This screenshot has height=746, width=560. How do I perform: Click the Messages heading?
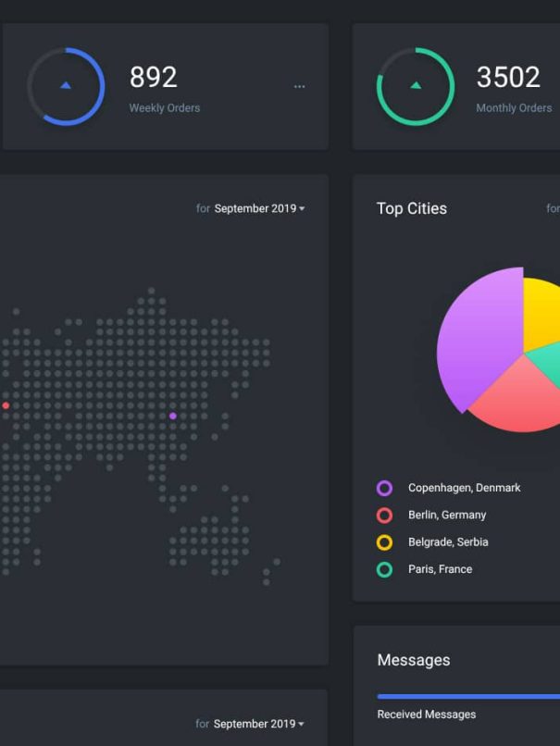[414, 660]
